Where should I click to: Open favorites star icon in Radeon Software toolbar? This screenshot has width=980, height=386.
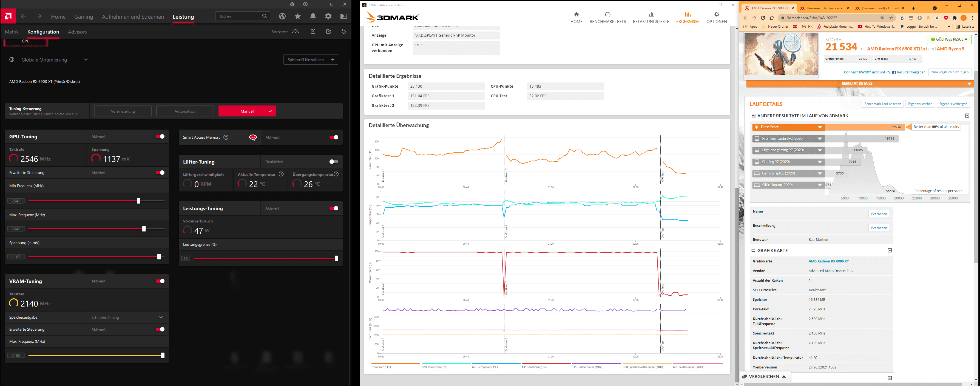point(297,16)
